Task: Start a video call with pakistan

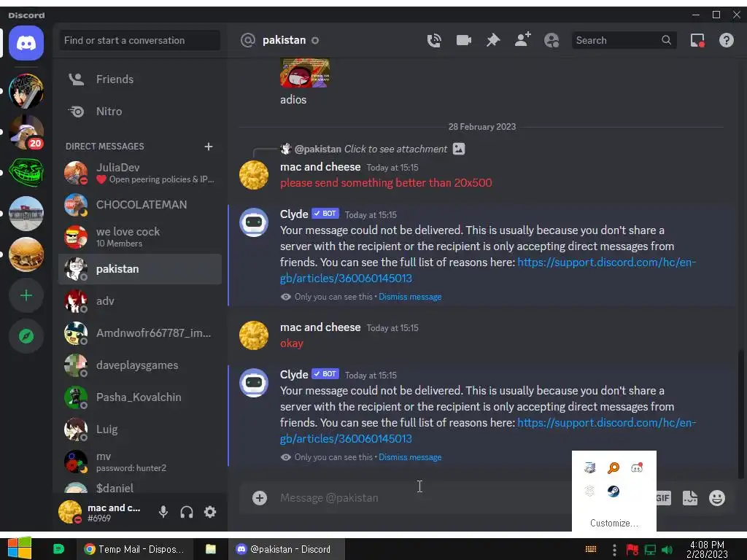Action: [463, 41]
